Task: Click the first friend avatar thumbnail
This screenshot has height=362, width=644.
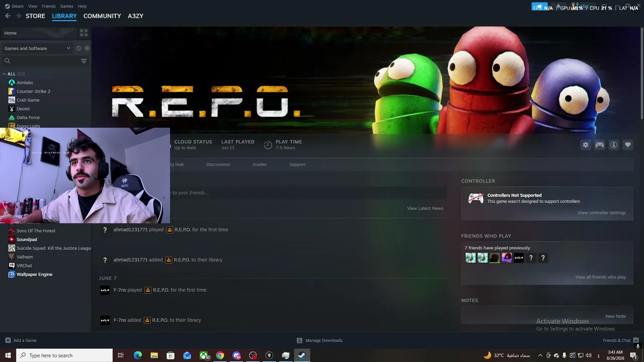Action: [470, 258]
